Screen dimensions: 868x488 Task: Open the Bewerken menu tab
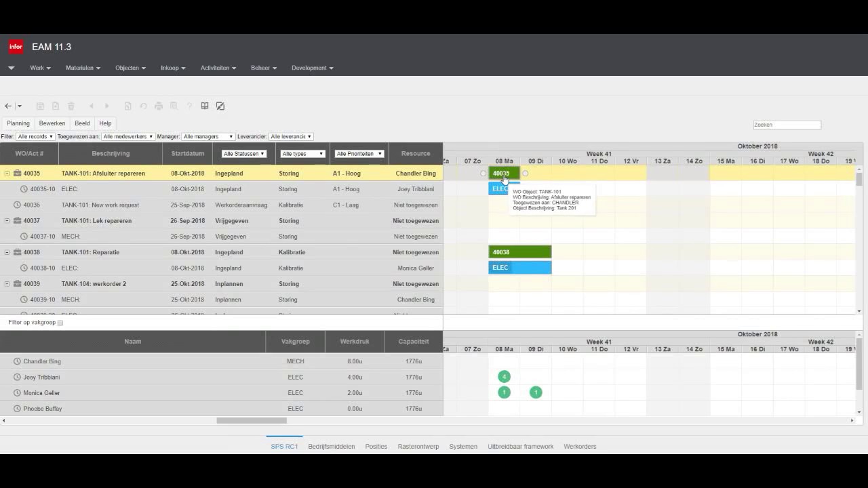pyautogui.click(x=52, y=123)
